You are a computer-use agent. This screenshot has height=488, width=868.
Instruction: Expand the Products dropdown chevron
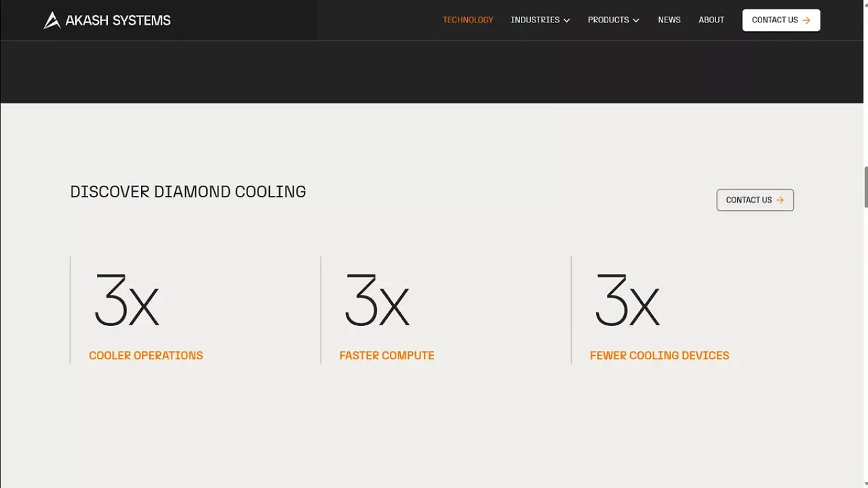click(x=636, y=20)
